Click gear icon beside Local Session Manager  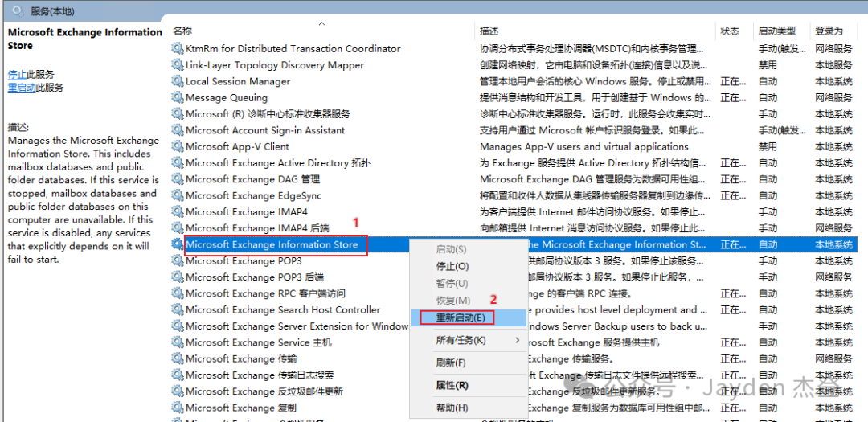pyautogui.click(x=178, y=81)
